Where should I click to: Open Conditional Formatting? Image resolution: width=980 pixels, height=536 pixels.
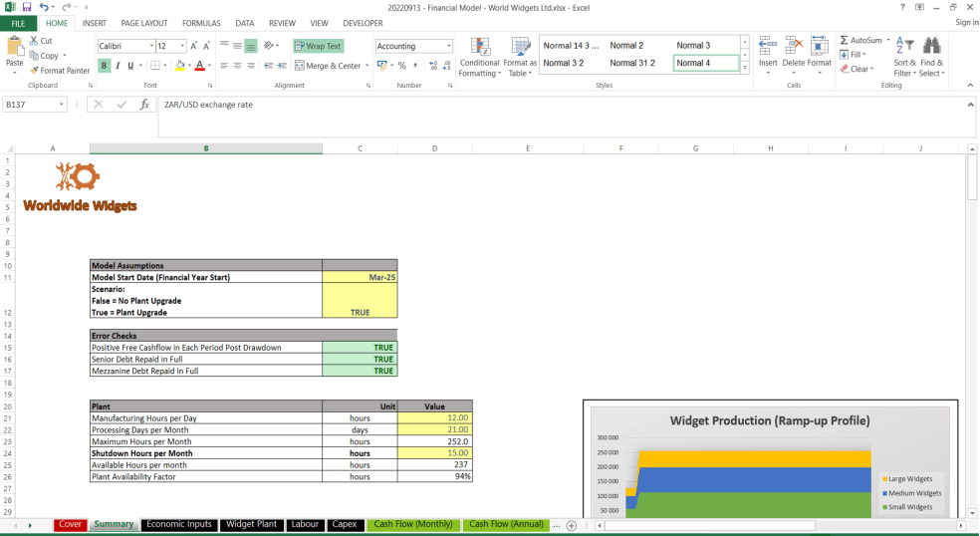(479, 57)
